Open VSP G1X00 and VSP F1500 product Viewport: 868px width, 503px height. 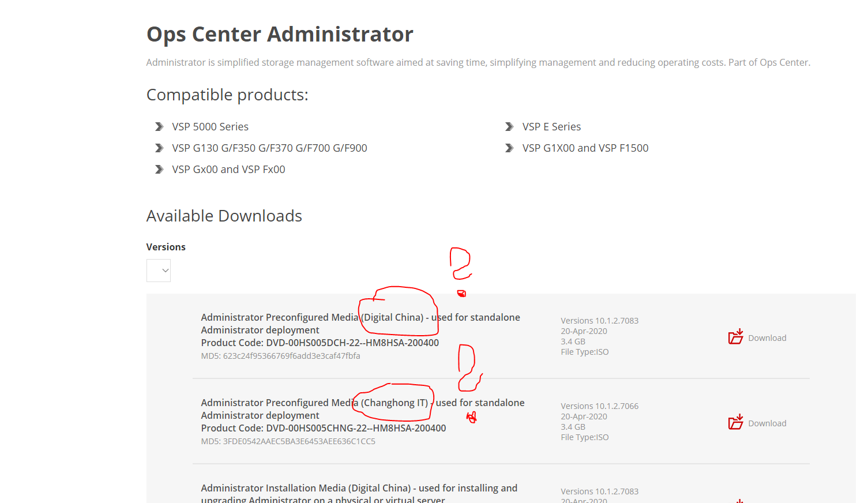(x=585, y=148)
